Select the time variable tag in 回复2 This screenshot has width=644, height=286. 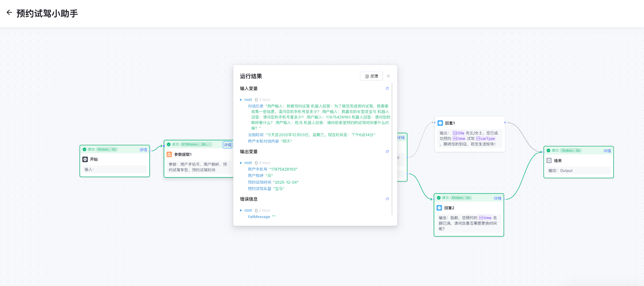tap(486, 218)
